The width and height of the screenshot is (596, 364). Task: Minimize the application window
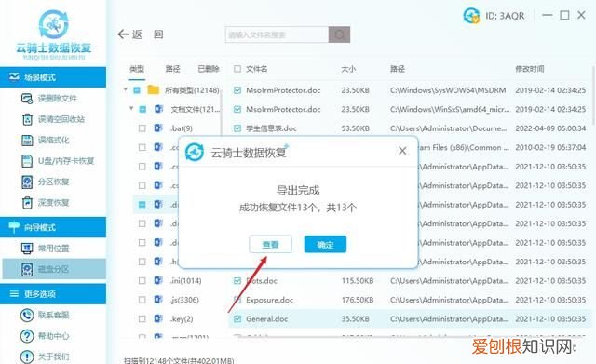548,15
